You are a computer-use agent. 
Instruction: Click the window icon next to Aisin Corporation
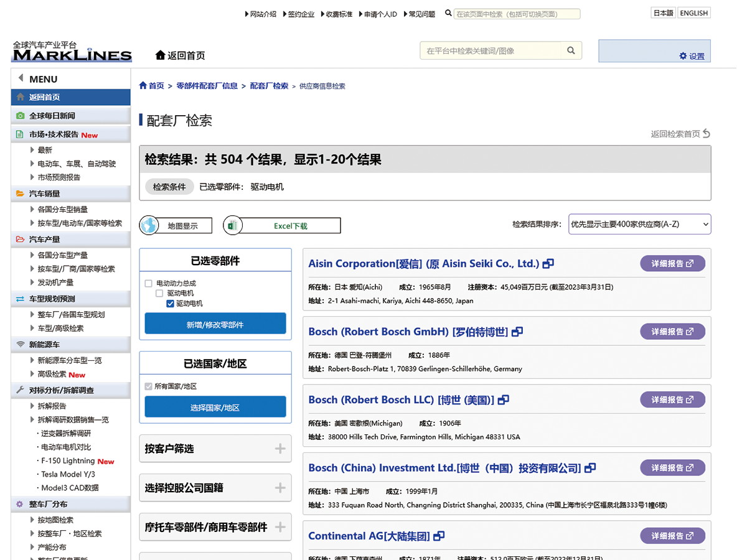coord(548,264)
